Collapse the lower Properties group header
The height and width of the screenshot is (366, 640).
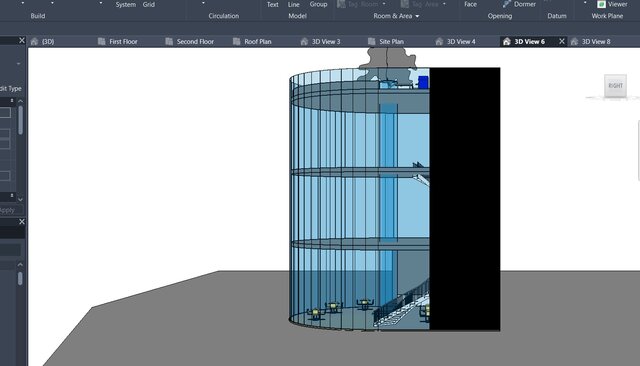(12, 195)
